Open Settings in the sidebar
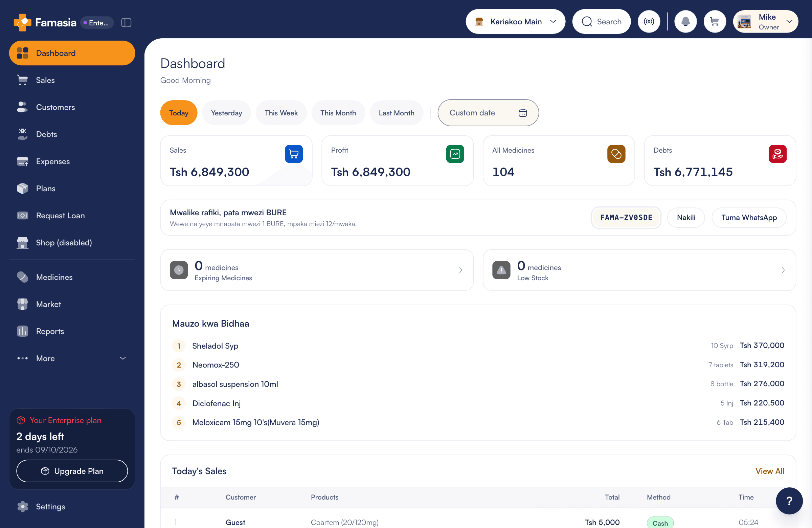This screenshot has width=812, height=528. 72,506
